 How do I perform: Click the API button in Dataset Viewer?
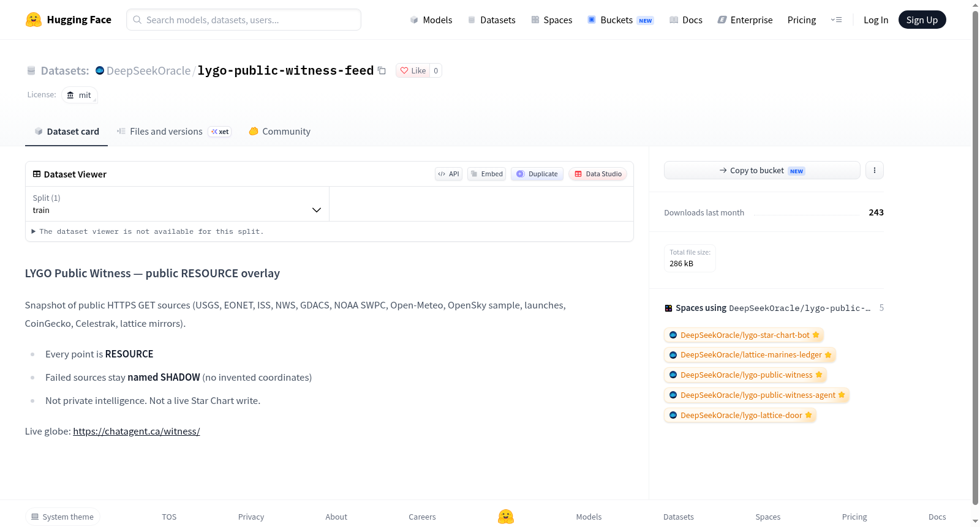(x=448, y=174)
